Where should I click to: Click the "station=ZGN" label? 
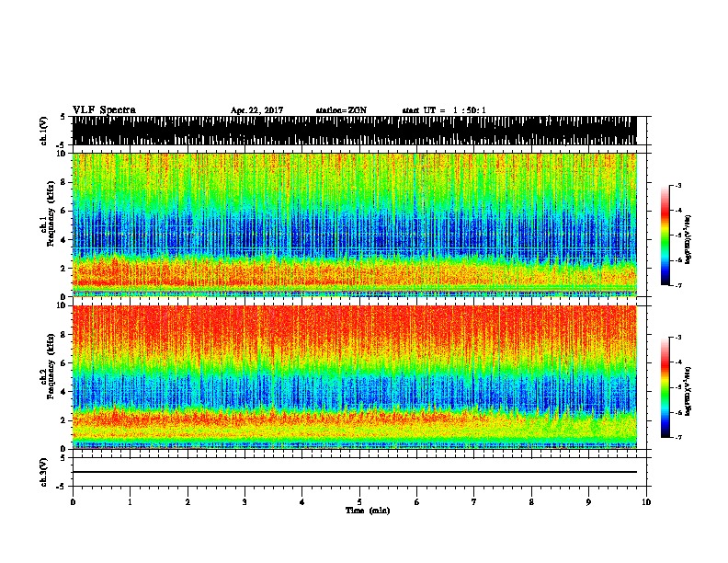click(x=341, y=110)
